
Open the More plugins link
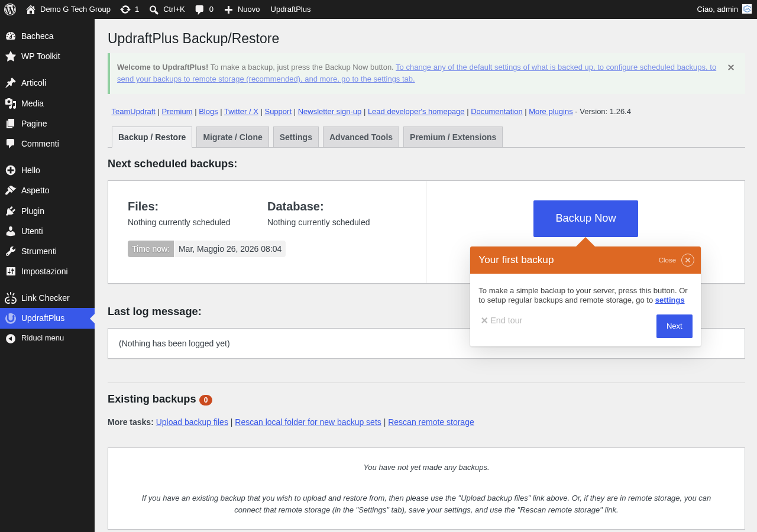click(x=551, y=111)
